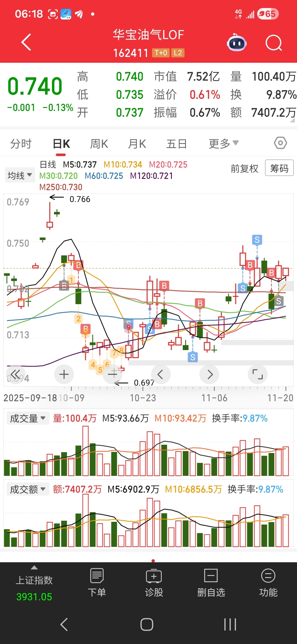Image resolution: width=297 pixels, height=644 pixels.
Task: Tap 市值 7.52亿 value
Action: [x=204, y=77]
